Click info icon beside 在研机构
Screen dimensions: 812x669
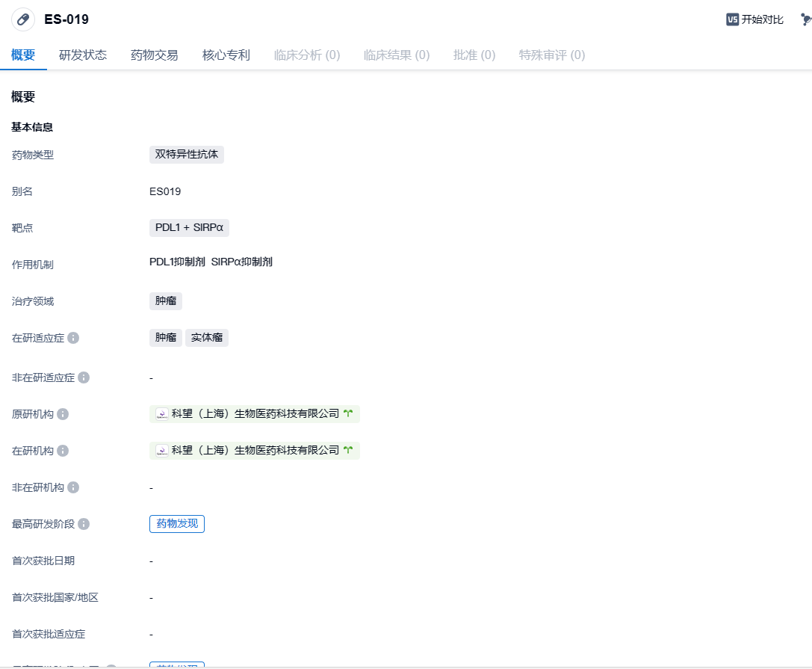coord(63,451)
